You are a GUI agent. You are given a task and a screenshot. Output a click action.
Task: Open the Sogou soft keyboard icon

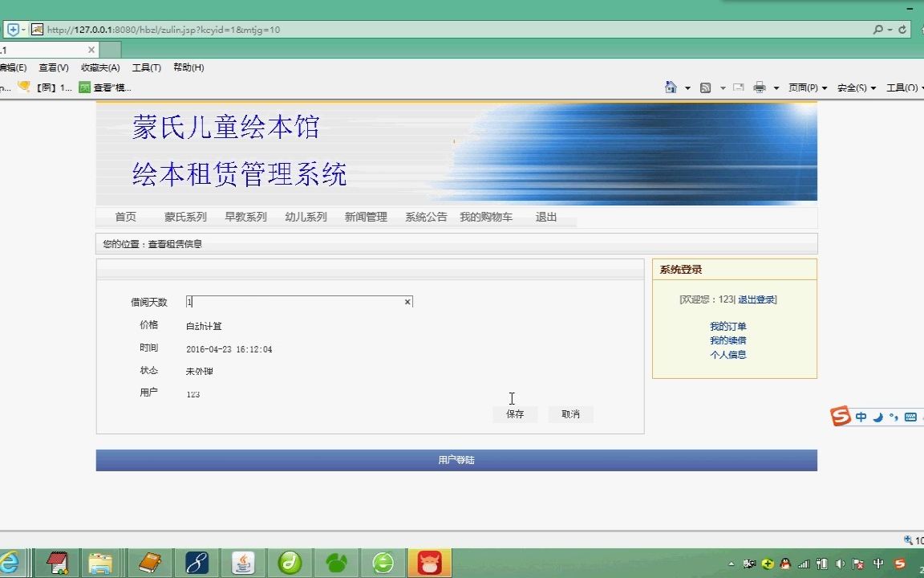click(x=911, y=417)
